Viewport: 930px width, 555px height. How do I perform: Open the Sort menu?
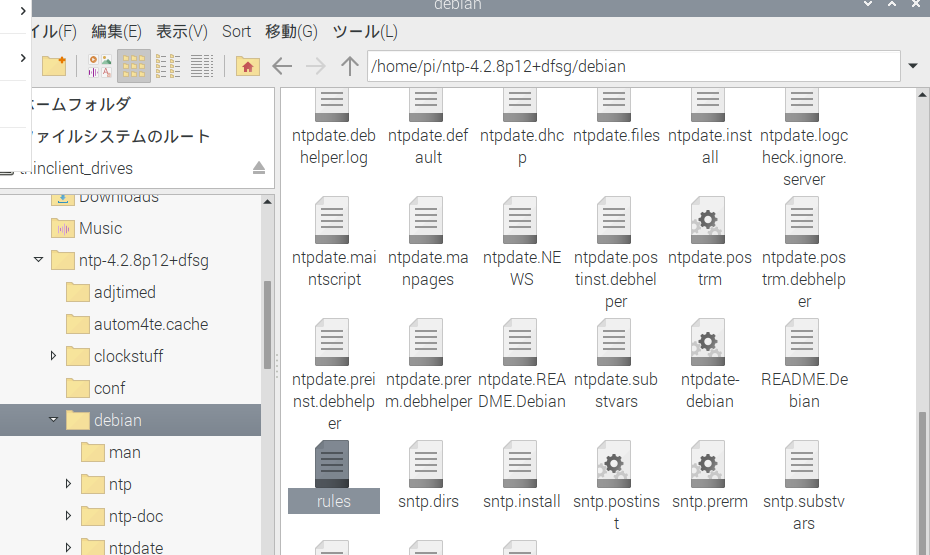236,31
